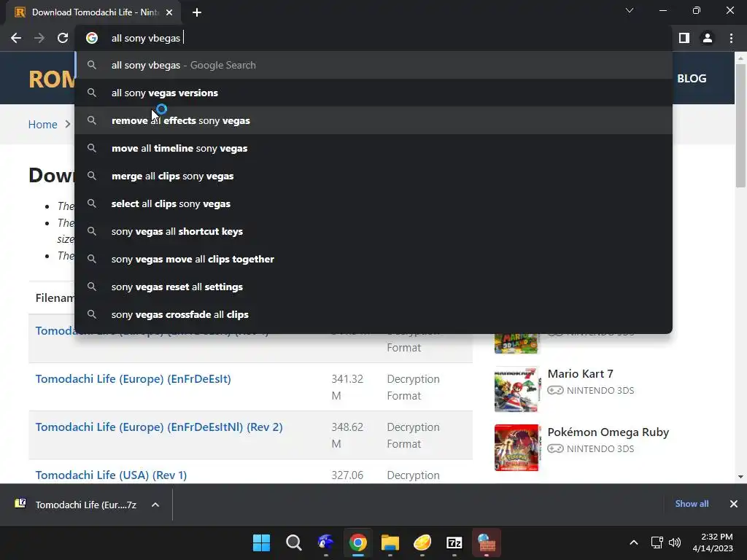Screen dimensions: 747x560
Task: Open the Tomodachi Life (USA) (Rev 1) link
Action: tap(111, 475)
